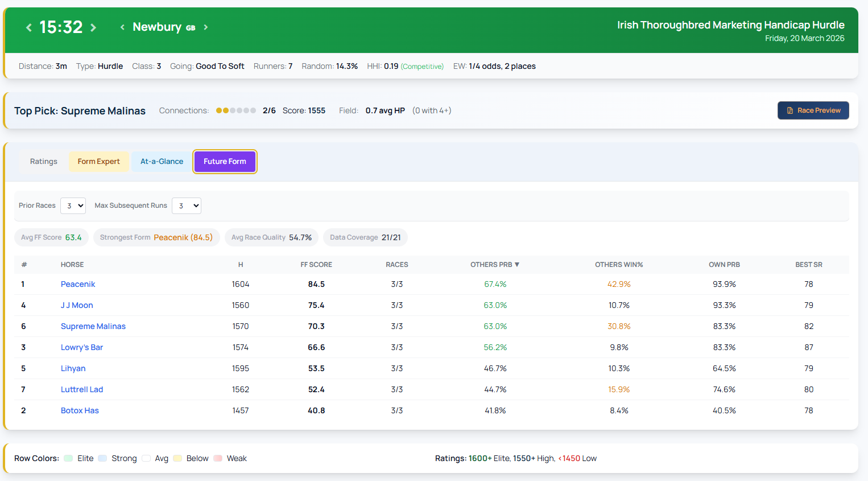Open the Peacenik horse profile link

(78, 284)
